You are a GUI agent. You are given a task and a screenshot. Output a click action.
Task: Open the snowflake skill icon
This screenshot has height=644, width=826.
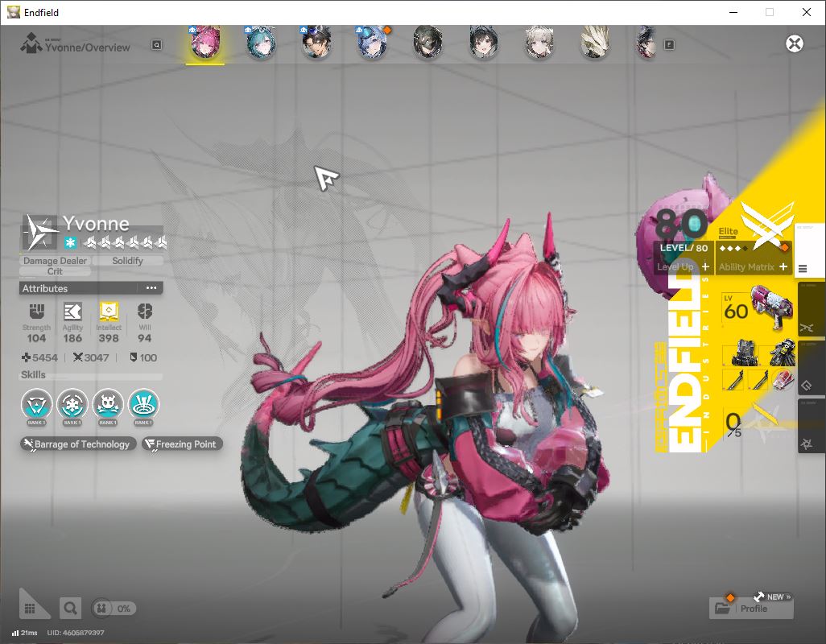pos(72,405)
